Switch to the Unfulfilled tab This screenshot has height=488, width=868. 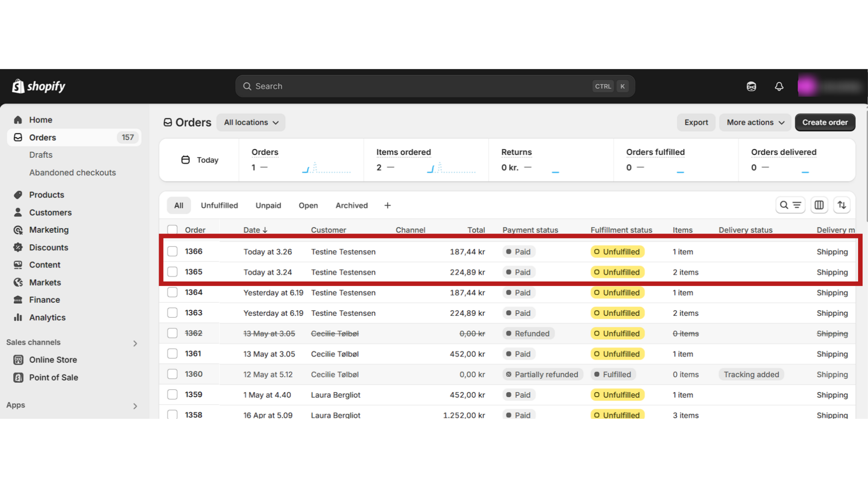[x=219, y=206]
